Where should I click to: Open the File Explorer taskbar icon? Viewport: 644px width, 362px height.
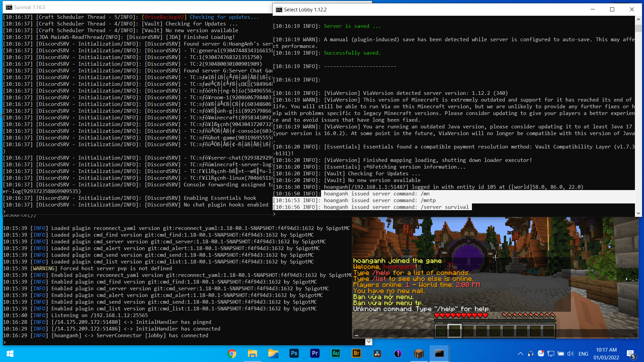click(252, 354)
